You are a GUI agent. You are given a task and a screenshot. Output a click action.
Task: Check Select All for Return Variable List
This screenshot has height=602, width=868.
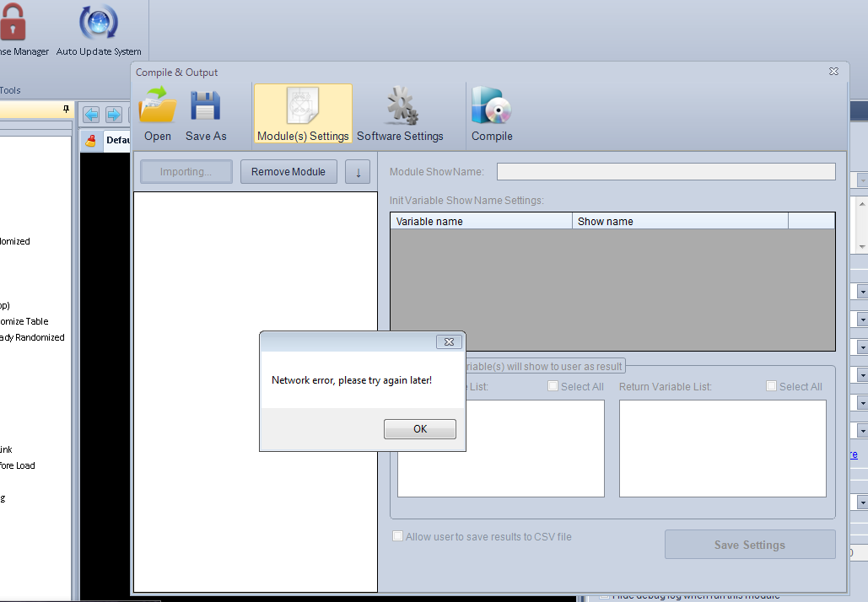(x=772, y=386)
